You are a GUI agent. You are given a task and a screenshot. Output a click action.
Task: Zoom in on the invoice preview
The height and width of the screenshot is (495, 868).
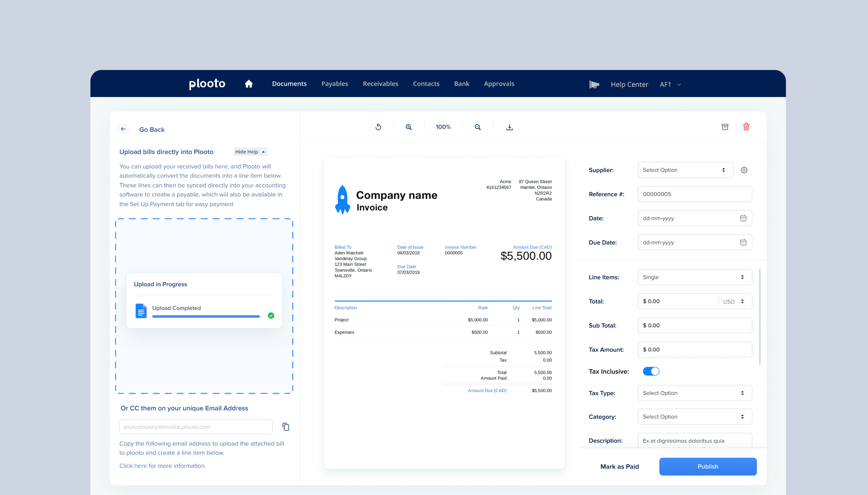tap(409, 127)
